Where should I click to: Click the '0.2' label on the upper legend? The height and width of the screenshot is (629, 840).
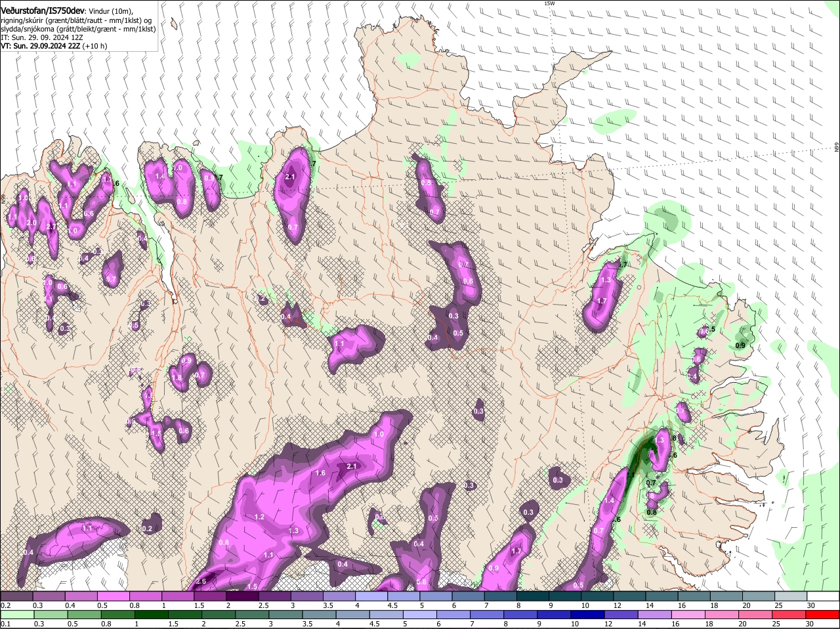[5, 605]
